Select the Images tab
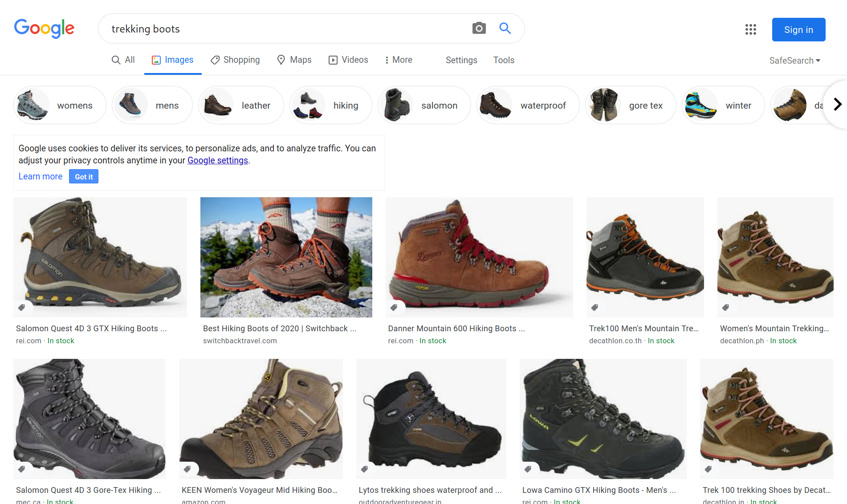 (173, 60)
